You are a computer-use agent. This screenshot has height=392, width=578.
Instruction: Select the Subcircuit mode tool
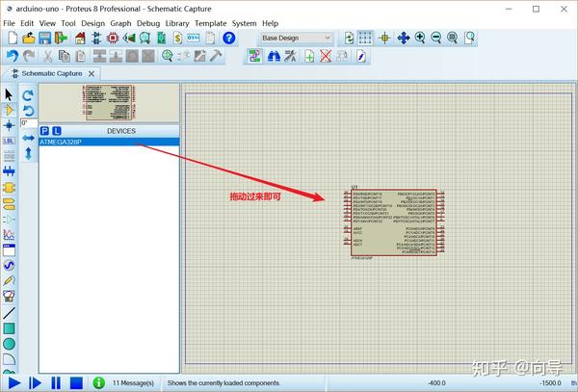(9, 188)
